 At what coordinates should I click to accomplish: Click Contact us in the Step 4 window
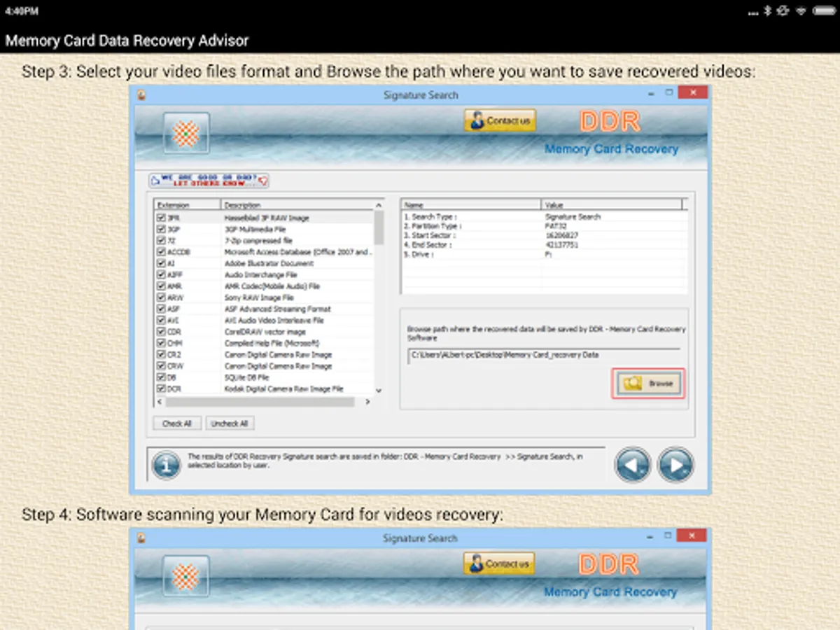pyautogui.click(x=499, y=563)
